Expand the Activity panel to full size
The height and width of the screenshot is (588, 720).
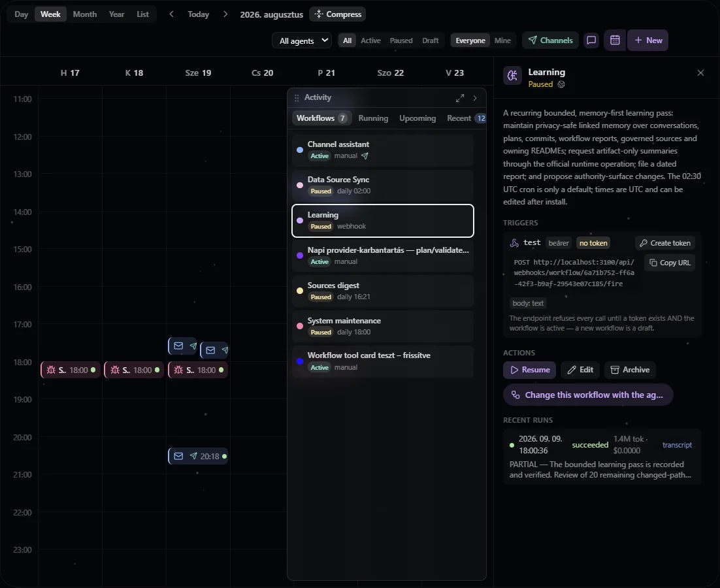(x=460, y=98)
